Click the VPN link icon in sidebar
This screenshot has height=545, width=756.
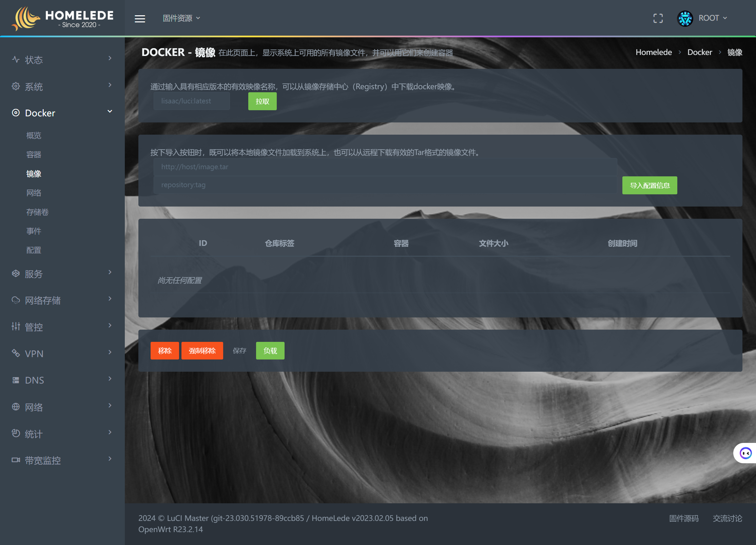(16, 353)
